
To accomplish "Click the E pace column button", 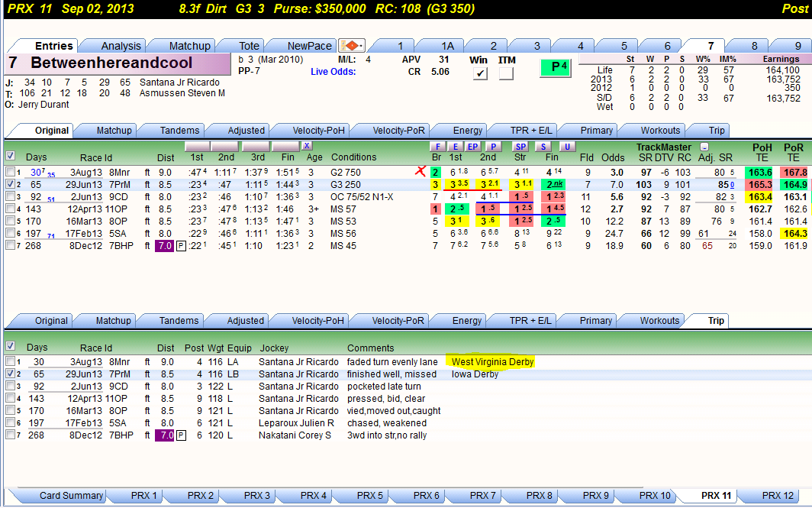I will [455, 147].
